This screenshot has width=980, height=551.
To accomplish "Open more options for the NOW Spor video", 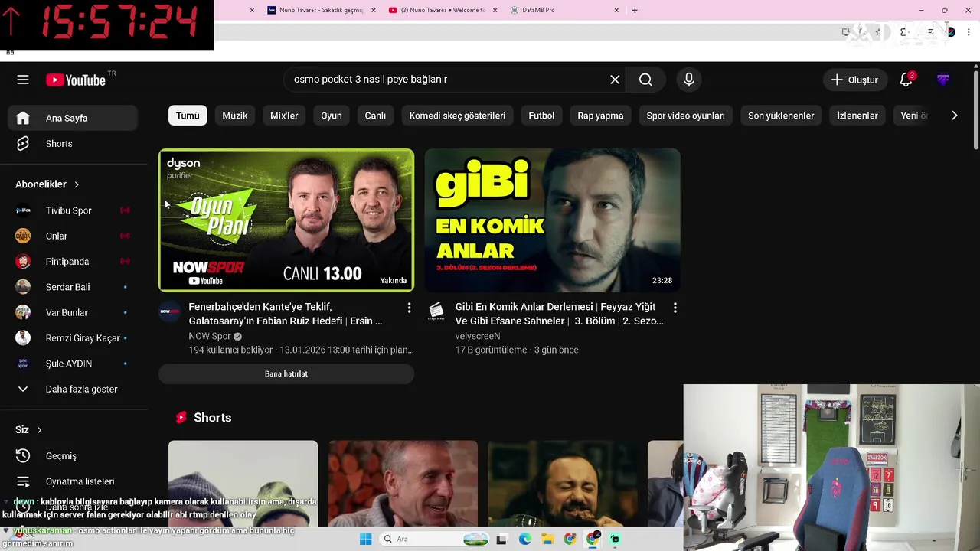I will [409, 308].
